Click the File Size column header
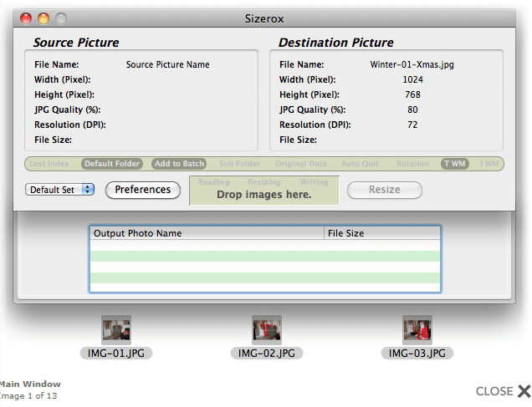This screenshot has height=407, width=532. pos(381,234)
